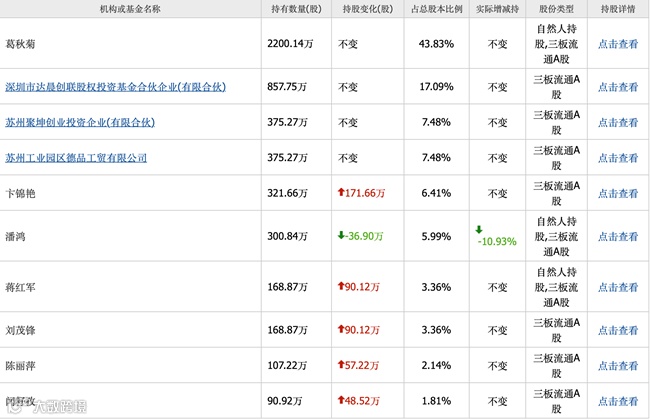
Task: Click the 机构或基金名称 column header
Action: pos(130,9)
